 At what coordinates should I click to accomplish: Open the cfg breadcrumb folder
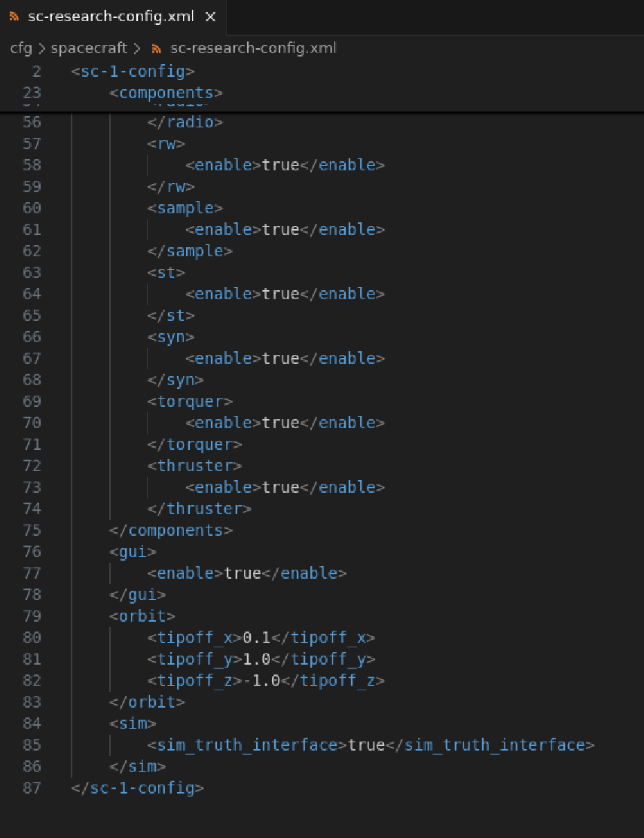pyautogui.click(x=21, y=48)
